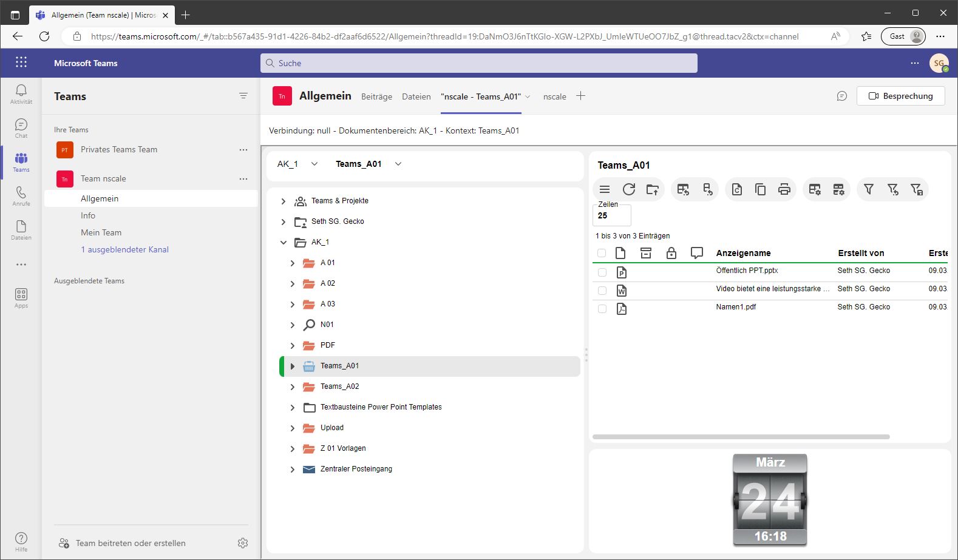
Task: Click the channel conversation icon near Besprechung
Action: coord(842,96)
